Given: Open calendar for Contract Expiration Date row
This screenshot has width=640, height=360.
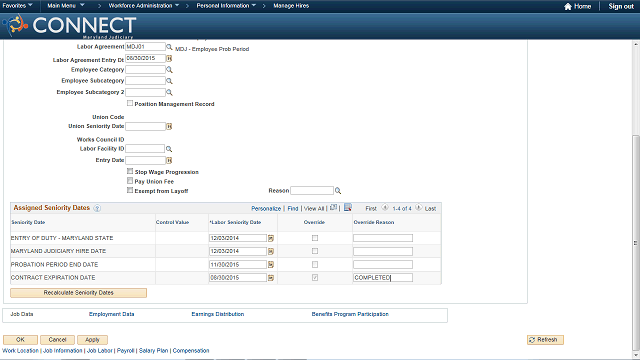Looking at the screenshot, I should pos(271,278).
